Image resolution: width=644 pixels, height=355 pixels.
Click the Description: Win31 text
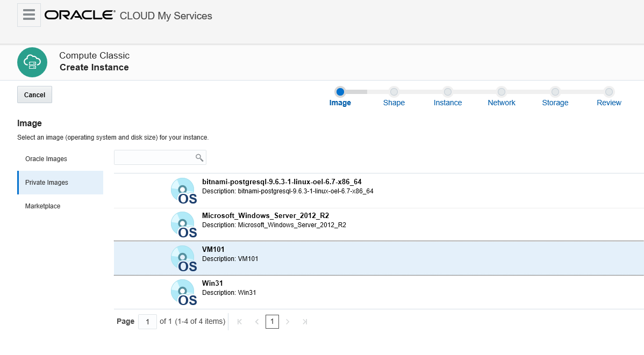(x=229, y=293)
